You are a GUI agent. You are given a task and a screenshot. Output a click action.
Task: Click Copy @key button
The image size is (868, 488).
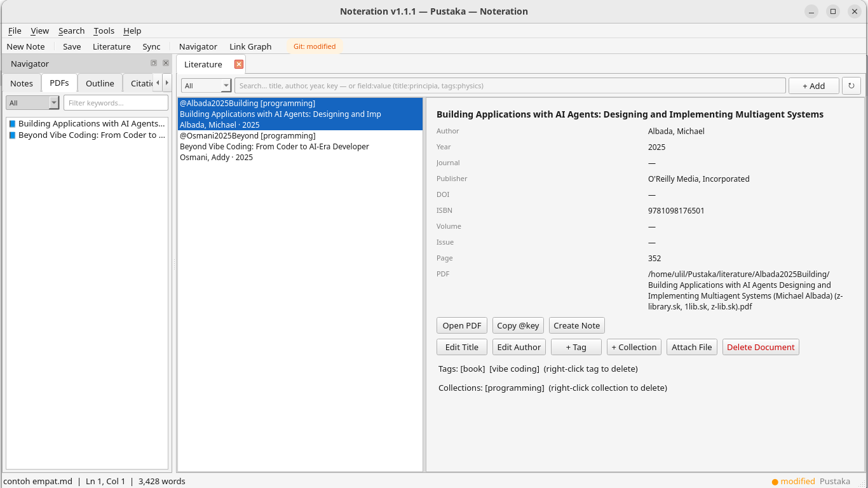tap(518, 325)
